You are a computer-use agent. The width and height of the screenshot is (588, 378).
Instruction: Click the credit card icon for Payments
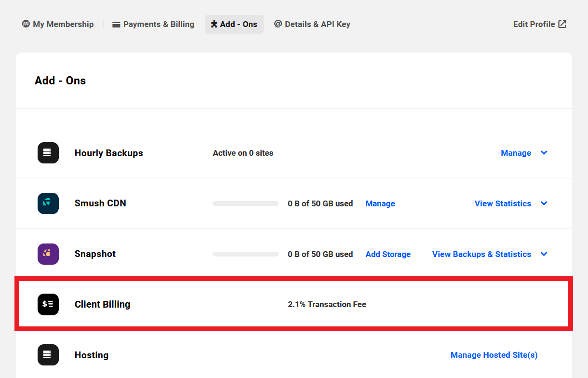116,25
